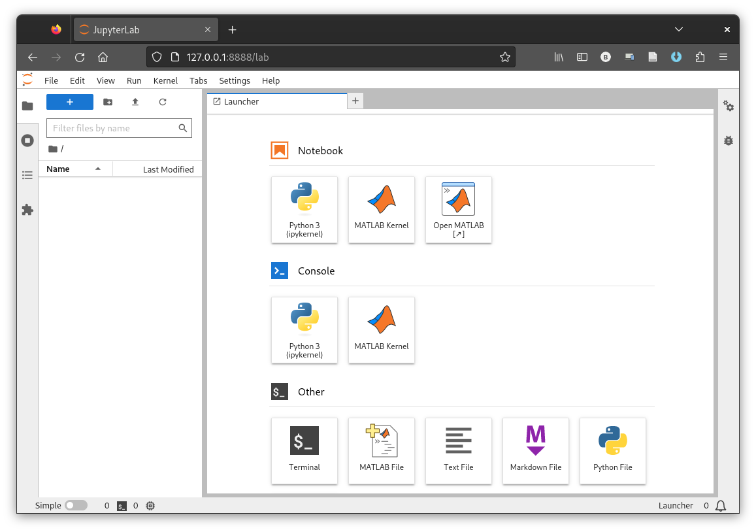
Task: Open a Terminal from the Other section
Action: point(304,450)
